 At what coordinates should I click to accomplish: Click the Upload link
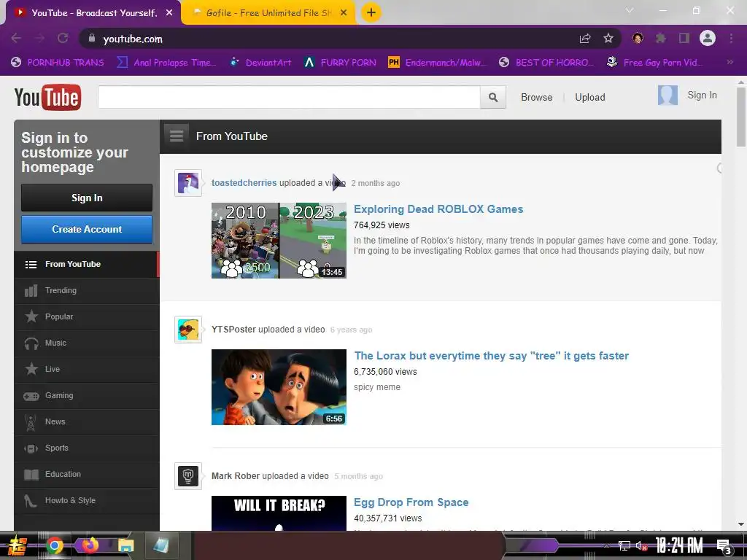(x=589, y=97)
